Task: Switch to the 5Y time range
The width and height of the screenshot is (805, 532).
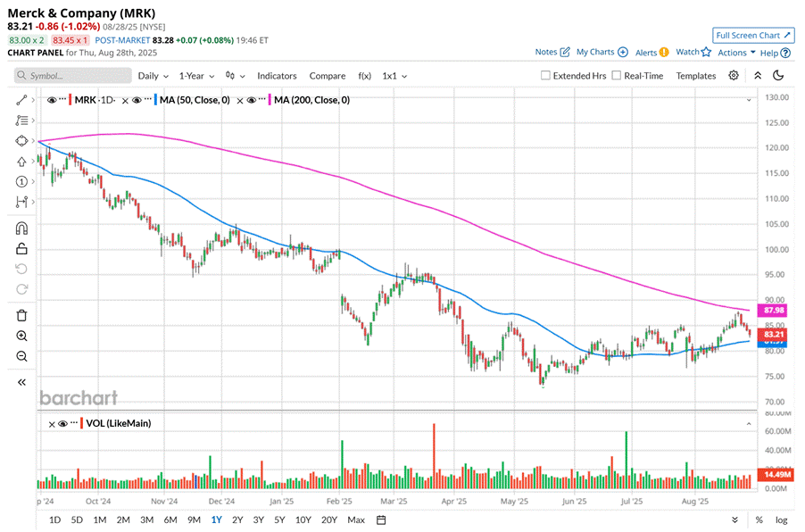Action: 279,520
